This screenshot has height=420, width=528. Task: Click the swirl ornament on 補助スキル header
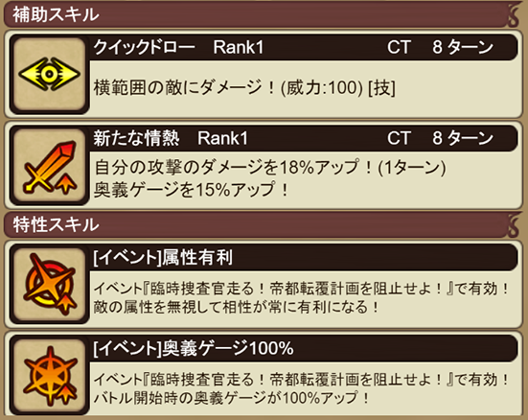click(514, 15)
